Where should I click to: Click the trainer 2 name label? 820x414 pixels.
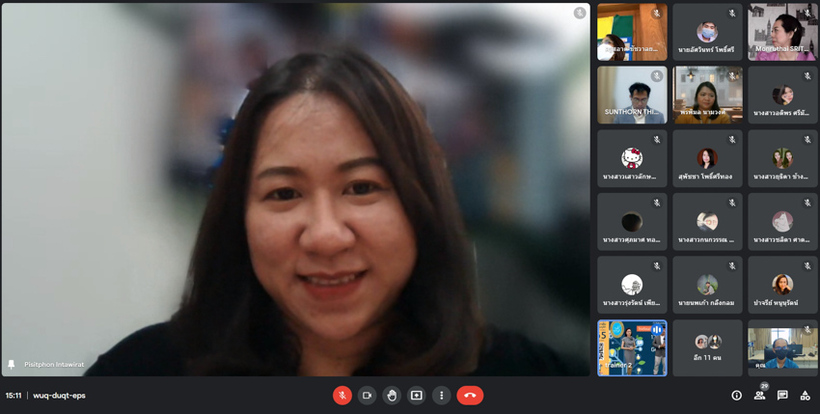(619, 365)
